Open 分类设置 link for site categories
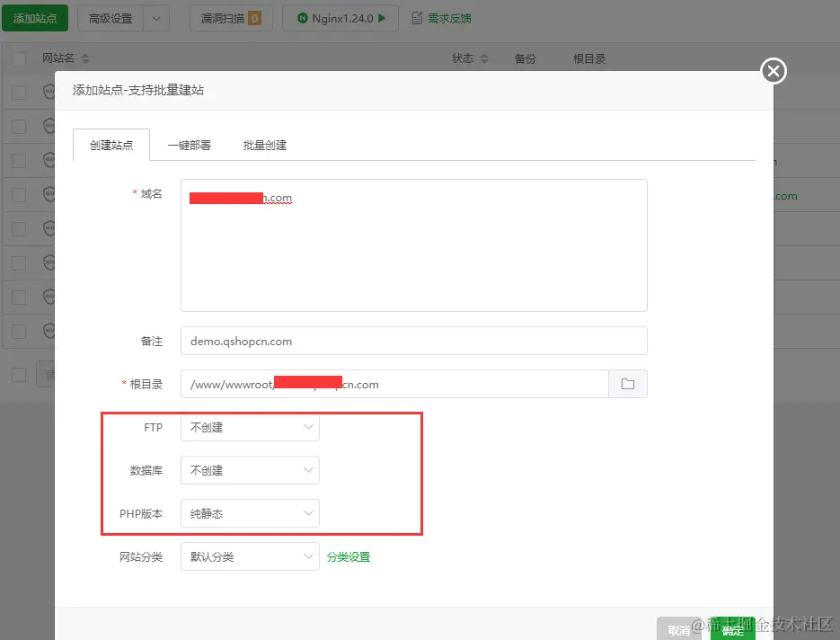The height and width of the screenshot is (640, 840). pos(349,556)
